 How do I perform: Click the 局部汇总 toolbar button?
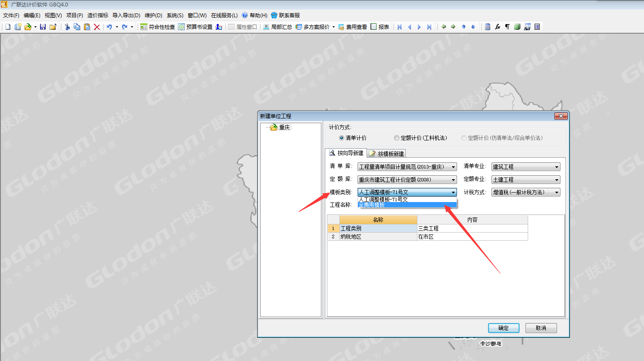(277, 27)
